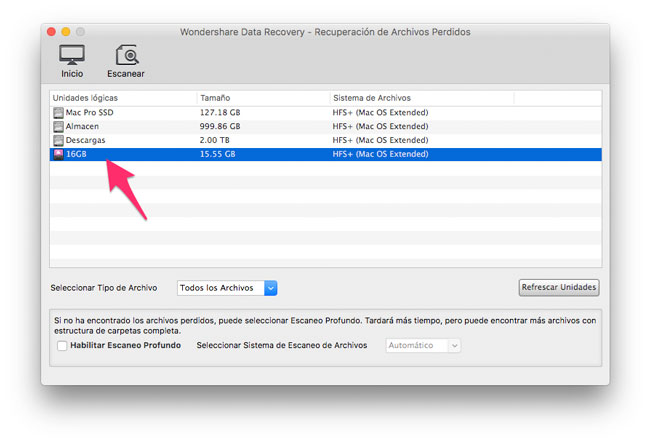Click the Descargas drive icon
This screenshot has height=443, width=650.
[58, 141]
